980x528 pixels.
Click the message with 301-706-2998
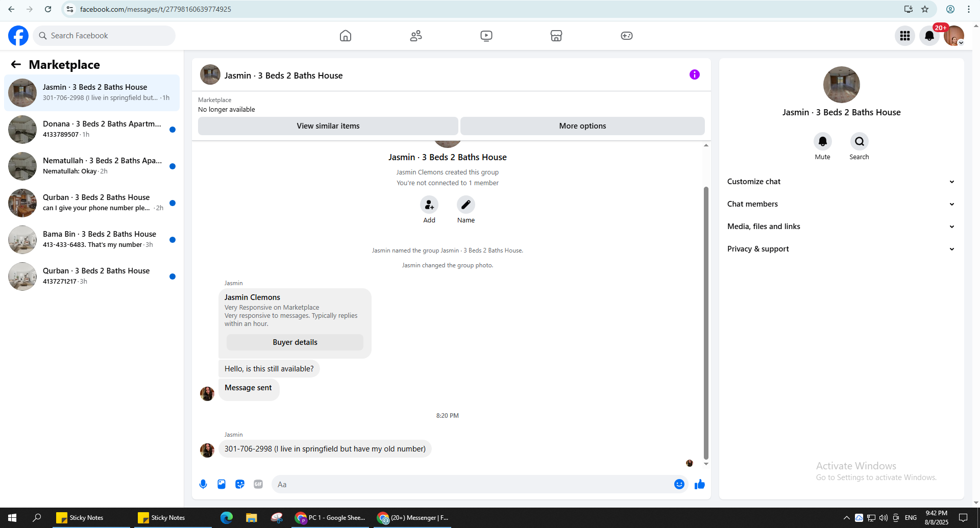click(x=325, y=449)
